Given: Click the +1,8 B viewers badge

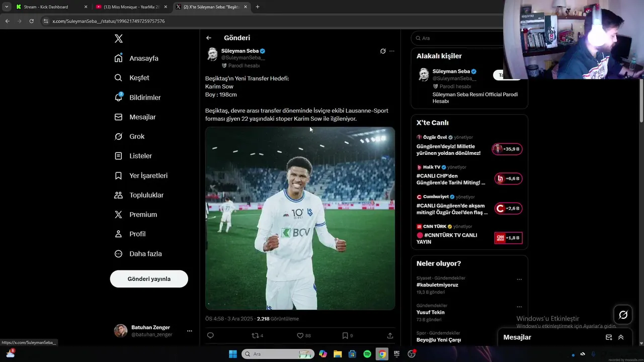Looking at the screenshot, I should click(x=508, y=238).
